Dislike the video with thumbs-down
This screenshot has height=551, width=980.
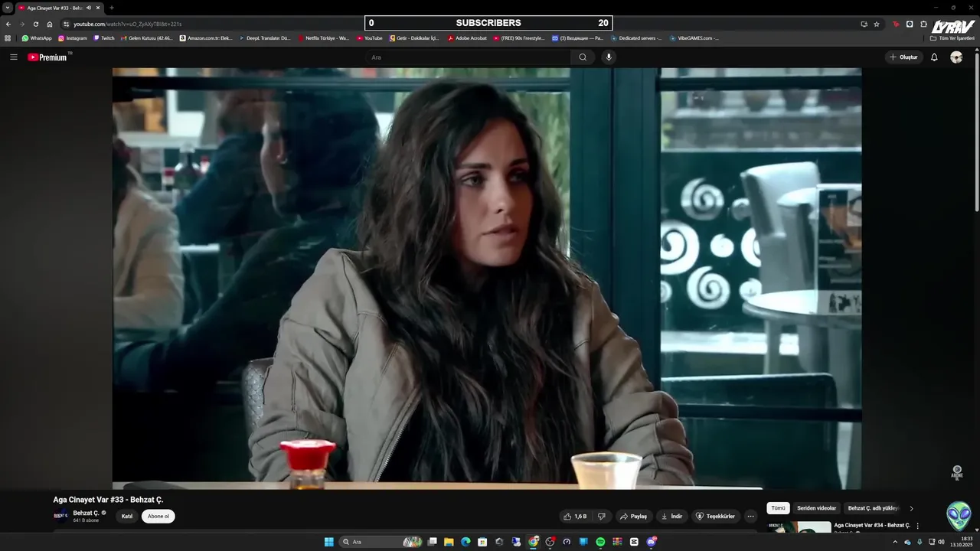pyautogui.click(x=602, y=517)
